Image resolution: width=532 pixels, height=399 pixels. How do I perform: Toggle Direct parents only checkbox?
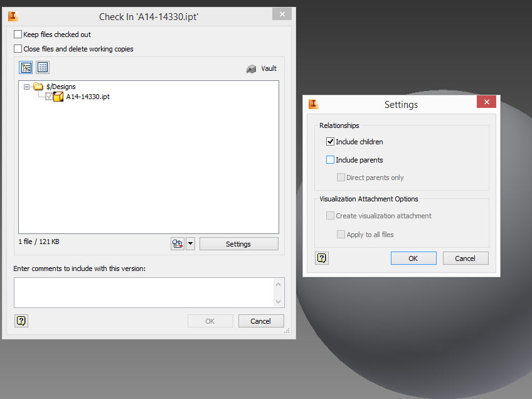(341, 177)
